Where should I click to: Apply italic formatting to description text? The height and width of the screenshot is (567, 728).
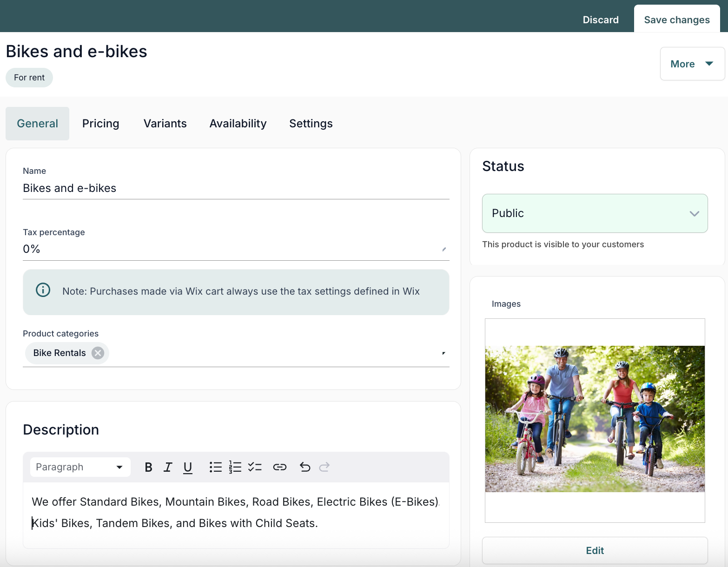tap(168, 467)
